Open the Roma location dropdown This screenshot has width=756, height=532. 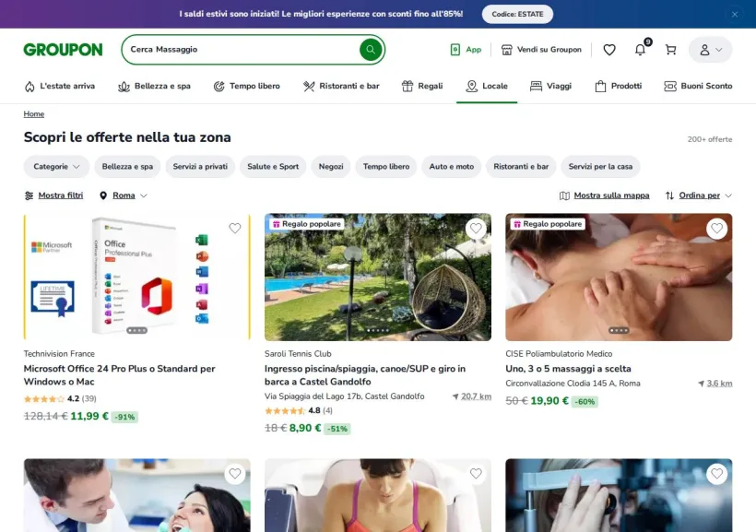tap(124, 195)
